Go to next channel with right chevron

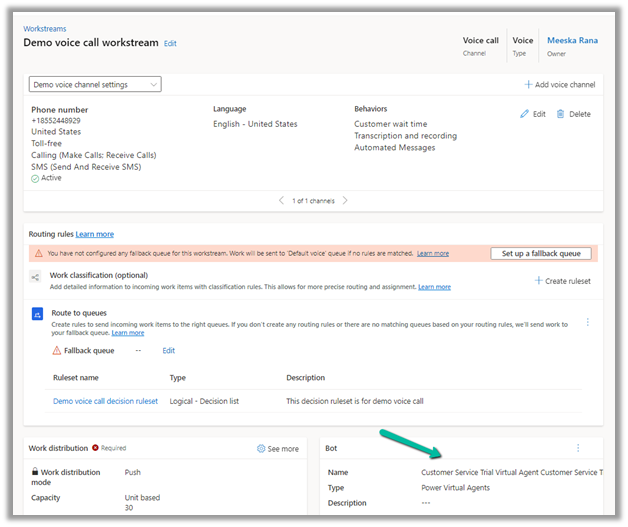(x=346, y=201)
